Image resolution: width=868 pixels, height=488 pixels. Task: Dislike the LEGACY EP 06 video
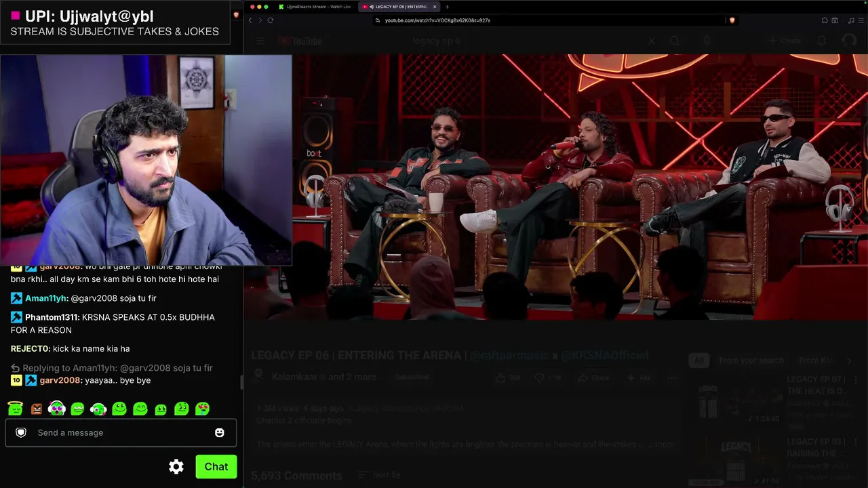click(x=548, y=378)
